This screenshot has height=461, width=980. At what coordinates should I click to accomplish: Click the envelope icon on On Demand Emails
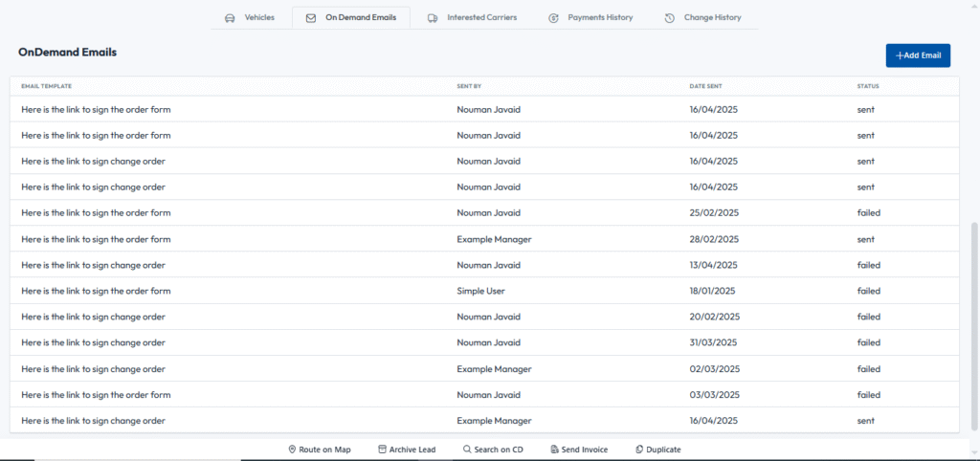311,18
